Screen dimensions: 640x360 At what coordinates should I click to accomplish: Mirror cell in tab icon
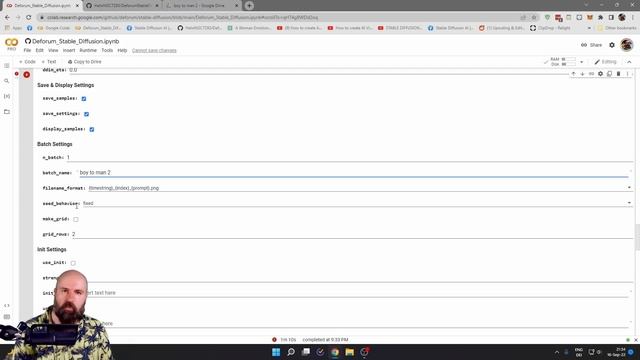609,74
